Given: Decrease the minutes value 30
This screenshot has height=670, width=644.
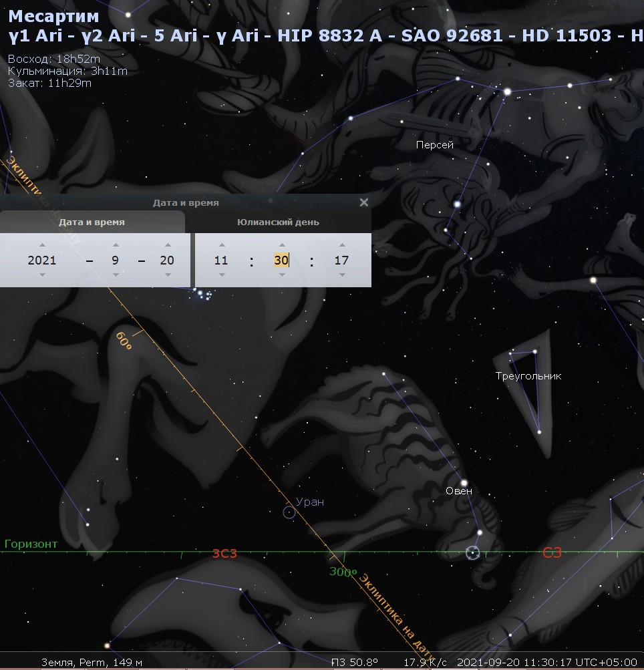Looking at the screenshot, I should point(282,275).
